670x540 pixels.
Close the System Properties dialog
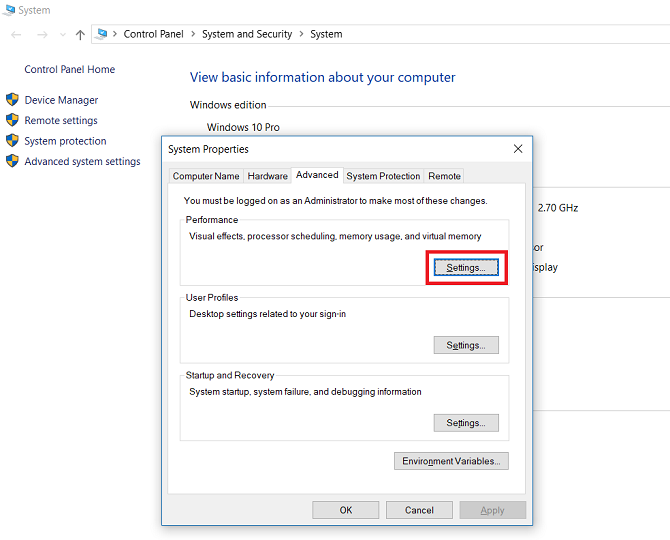pos(518,149)
